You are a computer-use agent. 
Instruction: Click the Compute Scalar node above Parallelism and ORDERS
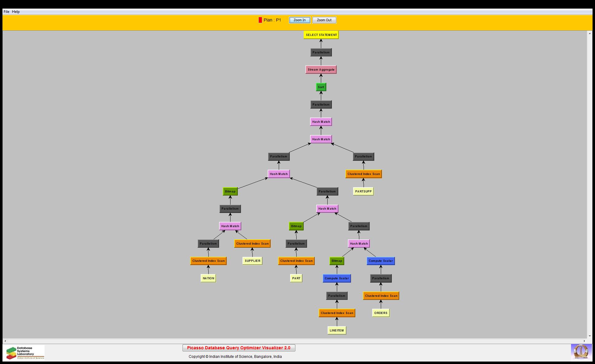pos(380,261)
